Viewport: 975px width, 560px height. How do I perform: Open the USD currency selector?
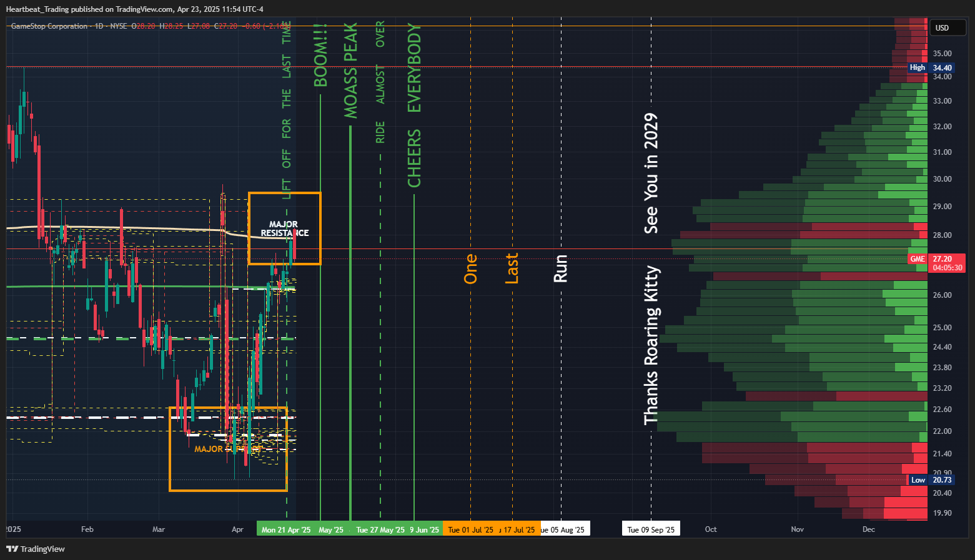pos(948,27)
